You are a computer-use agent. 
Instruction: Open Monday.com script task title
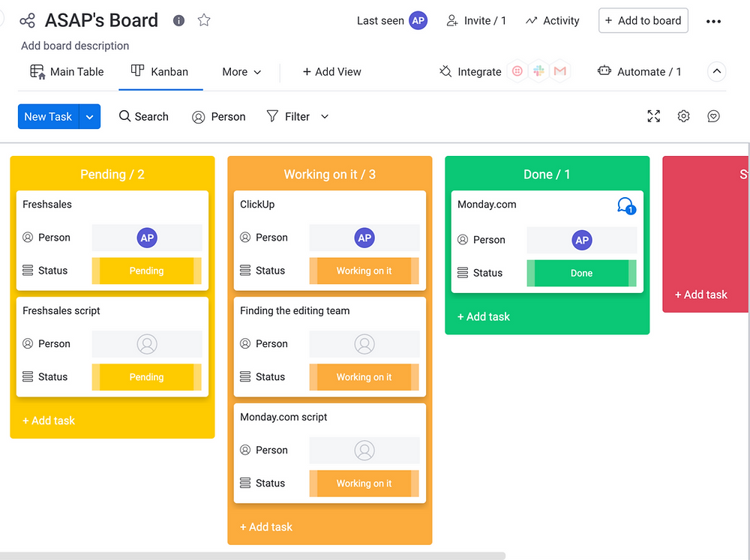[x=283, y=417]
